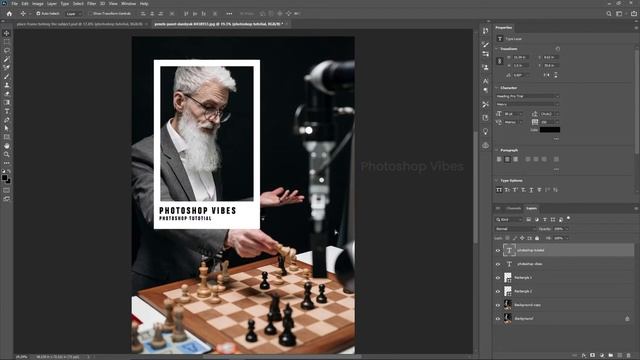Hide the Rectangle 1 layer
The image size is (640, 360).
pos(498,278)
